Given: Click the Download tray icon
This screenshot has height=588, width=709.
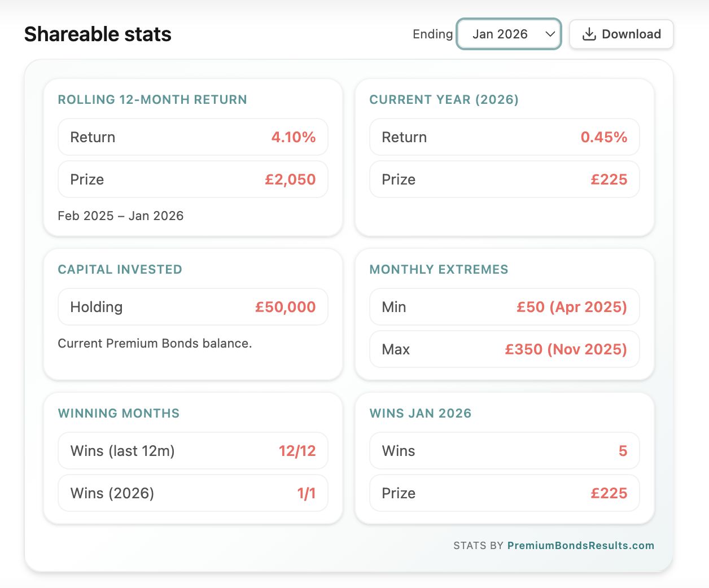Looking at the screenshot, I should (589, 34).
